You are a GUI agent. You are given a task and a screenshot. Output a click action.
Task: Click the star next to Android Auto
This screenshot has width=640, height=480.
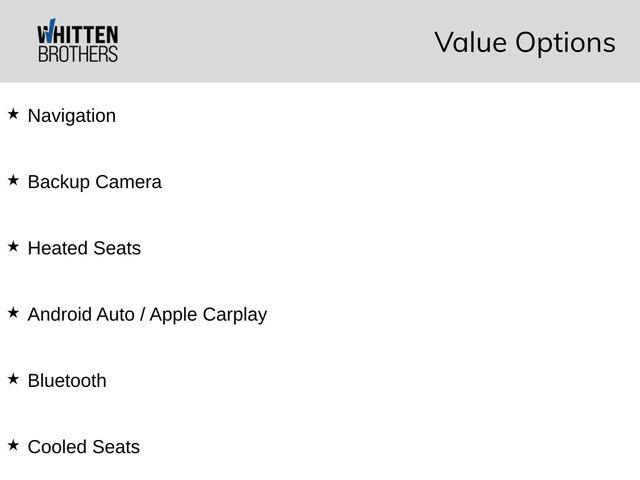[x=13, y=312]
